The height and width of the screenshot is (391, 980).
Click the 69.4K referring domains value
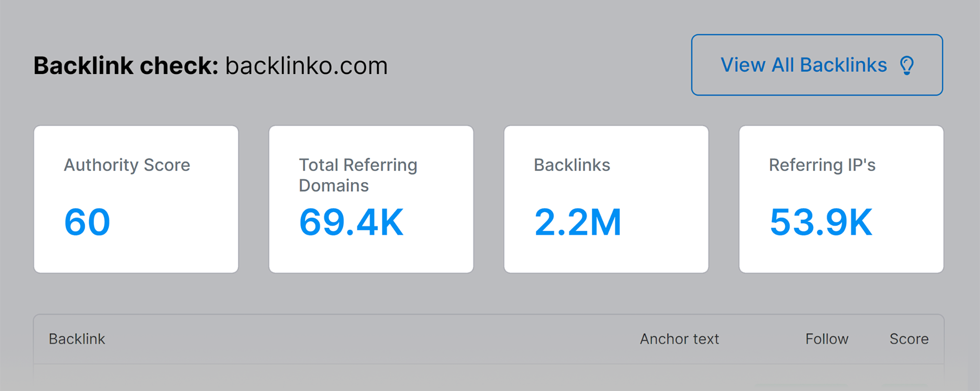pyautogui.click(x=351, y=221)
